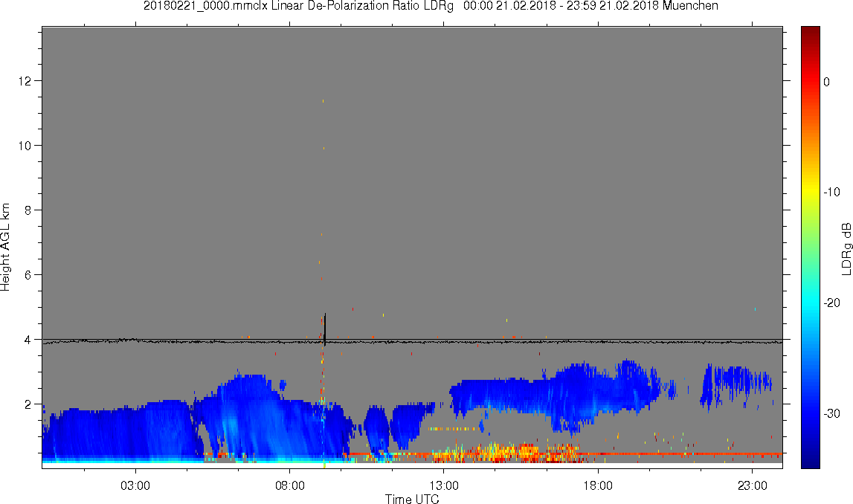Viewport: 853px width, 504px height.
Task: Click the '03:00' time tick label
Action: coord(135,485)
